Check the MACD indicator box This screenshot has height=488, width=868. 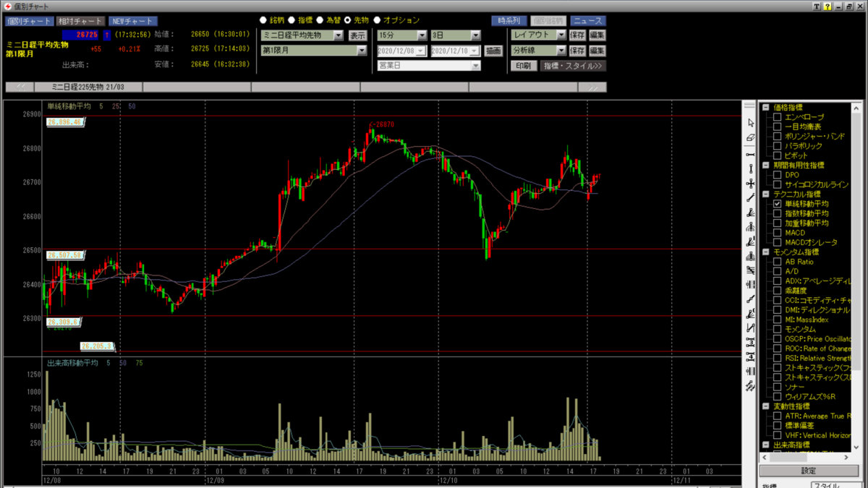click(778, 233)
